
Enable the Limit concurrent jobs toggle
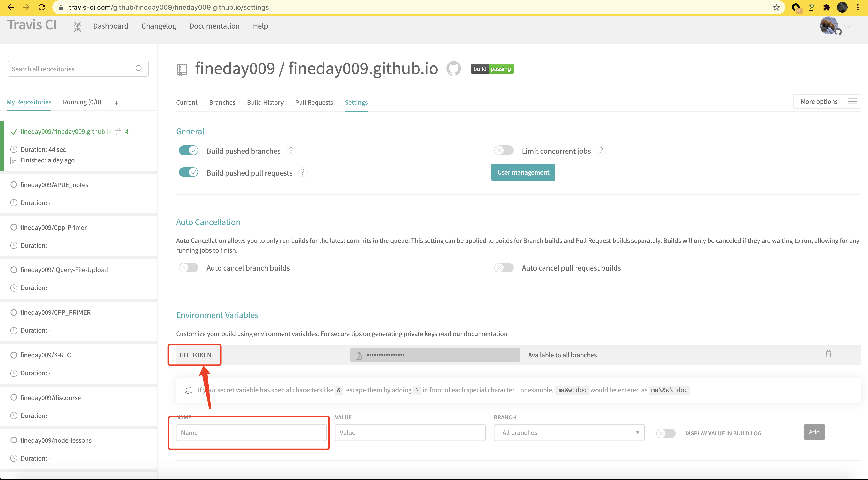point(504,150)
